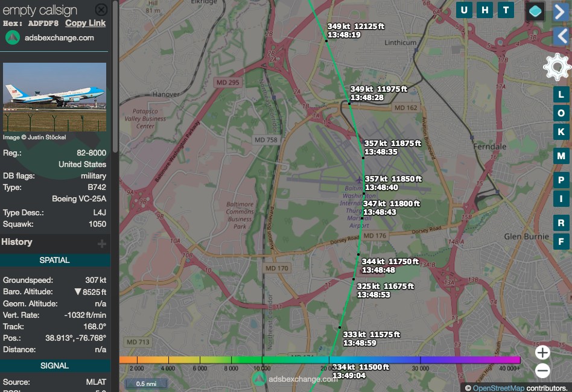Click the Source value MLAT
Viewport: 572px width, 392px height.
click(97, 382)
